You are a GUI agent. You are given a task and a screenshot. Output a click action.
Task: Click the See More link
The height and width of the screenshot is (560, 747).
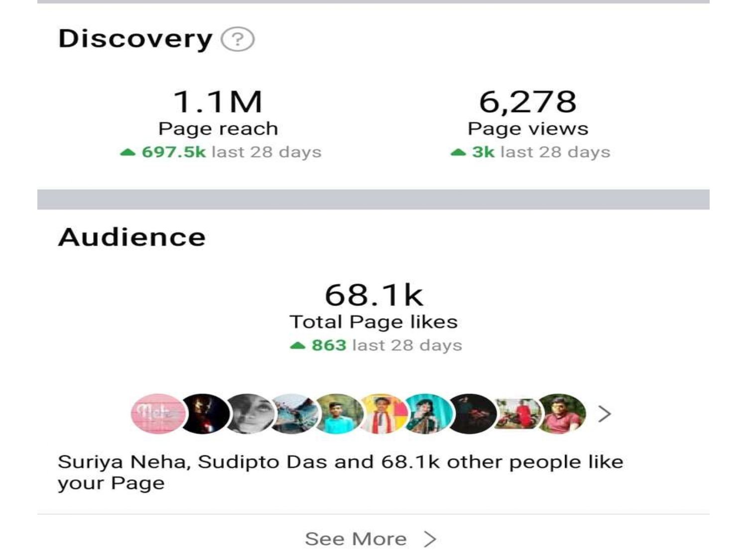(356, 539)
